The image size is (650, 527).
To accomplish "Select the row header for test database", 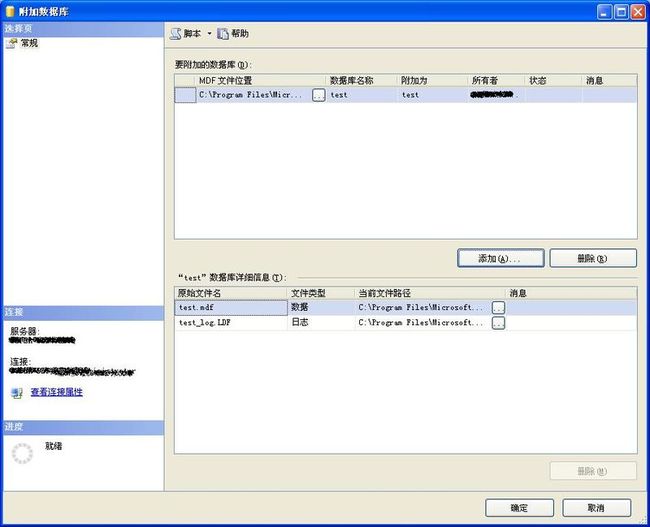I will pyautogui.click(x=185, y=95).
